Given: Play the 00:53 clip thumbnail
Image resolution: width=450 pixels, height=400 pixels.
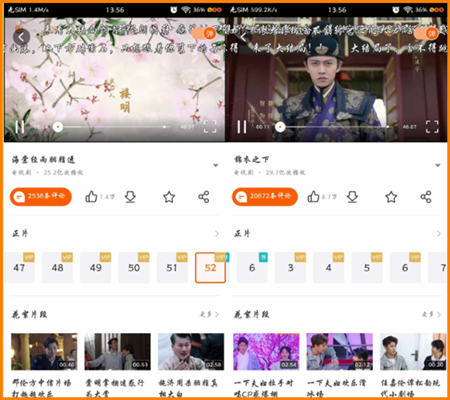Looking at the screenshot, I should (x=117, y=352).
